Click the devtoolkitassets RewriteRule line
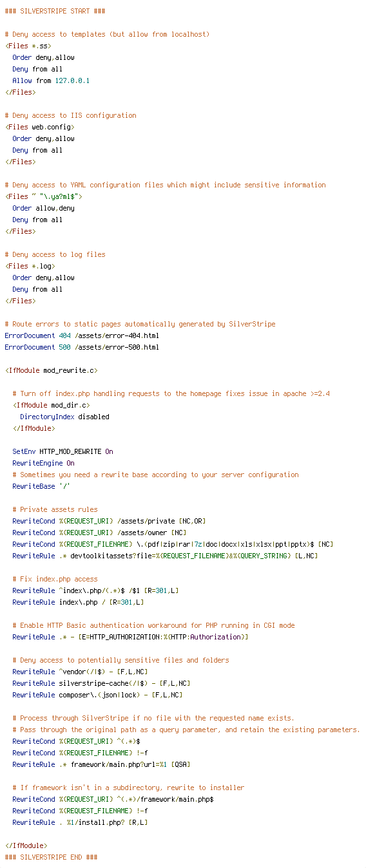Viewport: 366px width, 868px height. [x=165, y=556]
